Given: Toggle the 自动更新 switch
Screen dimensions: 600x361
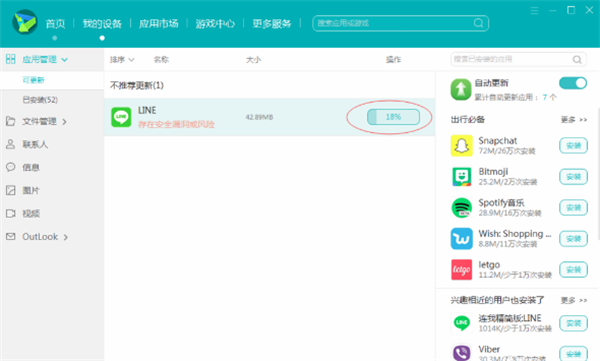Looking at the screenshot, I should (573, 83).
